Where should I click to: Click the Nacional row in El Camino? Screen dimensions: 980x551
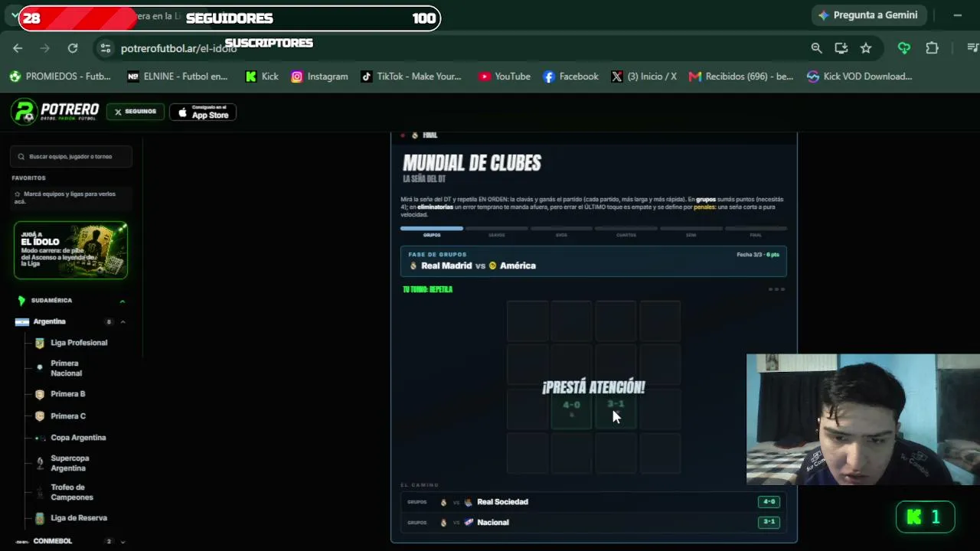(593, 523)
